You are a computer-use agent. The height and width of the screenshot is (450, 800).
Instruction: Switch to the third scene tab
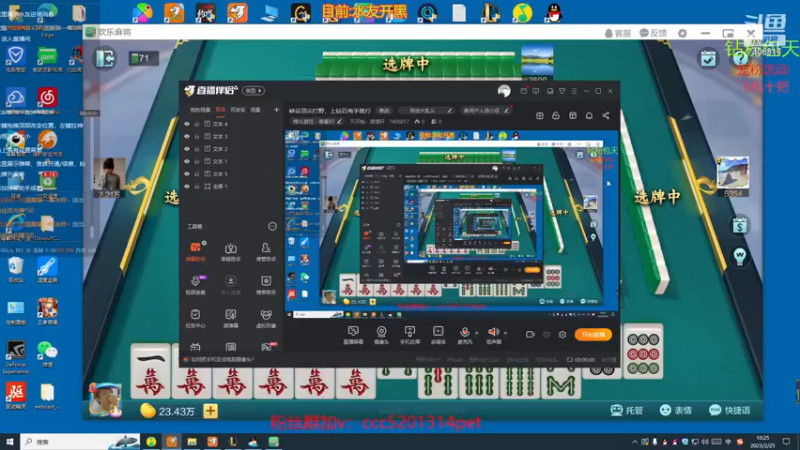pos(238,110)
